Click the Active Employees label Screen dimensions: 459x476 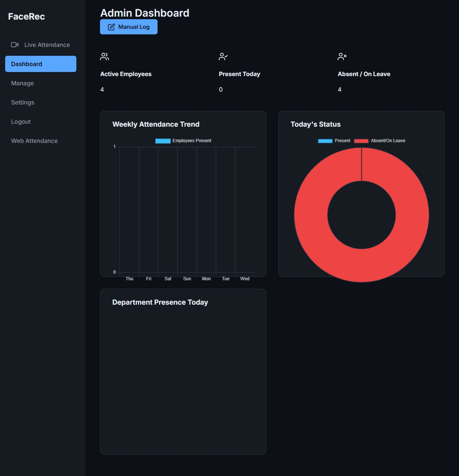pyautogui.click(x=126, y=74)
